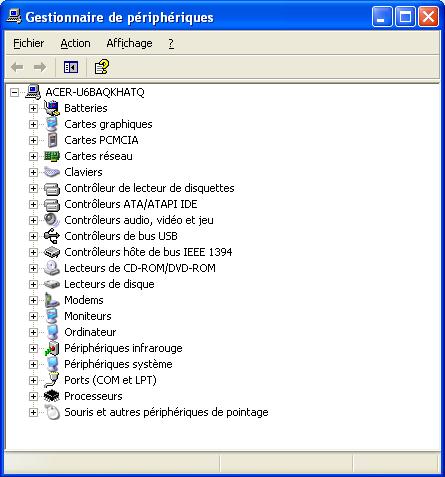Select the Contrôleurs de bus USB label
Image resolution: width=445 pixels, height=477 pixels.
(121, 236)
